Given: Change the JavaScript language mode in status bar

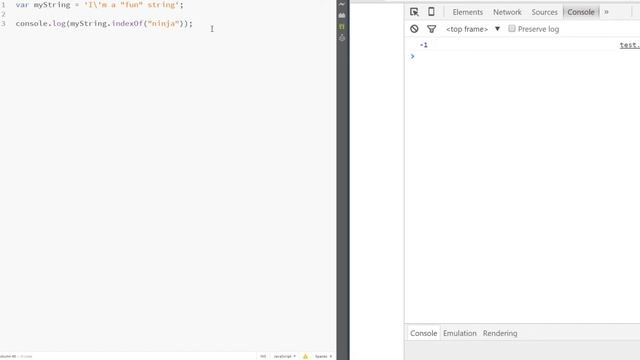Looking at the screenshot, I should tap(284, 356).
